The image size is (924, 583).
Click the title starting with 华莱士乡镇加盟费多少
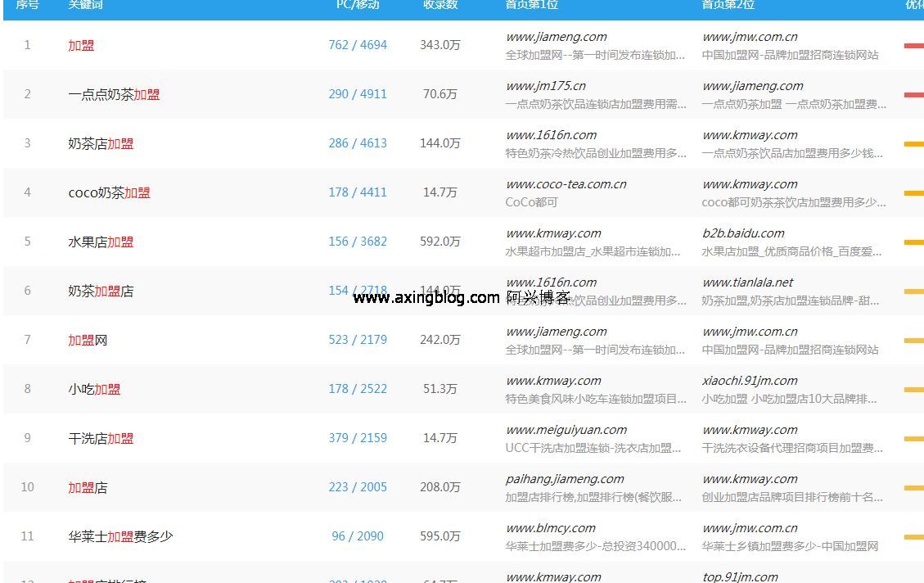coord(790,546)
